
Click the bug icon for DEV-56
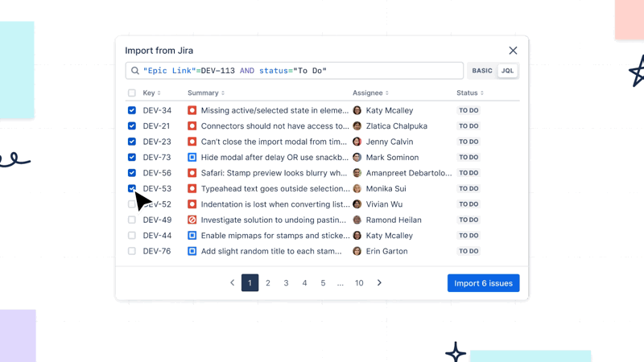click(x=192, y=173)
